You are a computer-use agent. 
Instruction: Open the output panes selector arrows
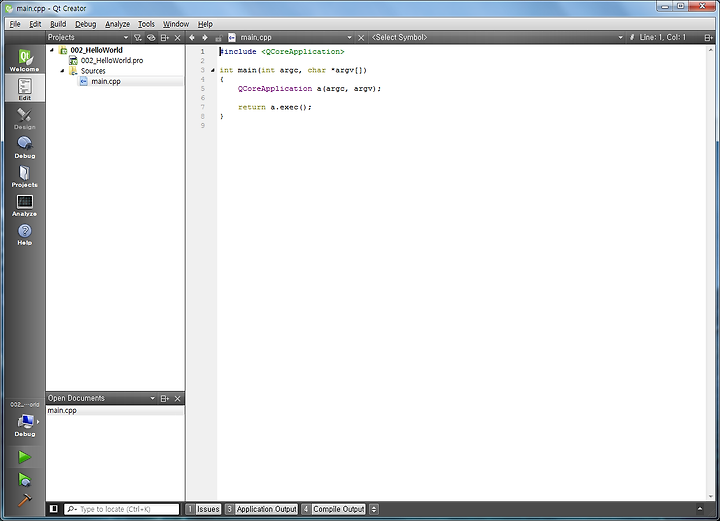[x=374, y=509]
